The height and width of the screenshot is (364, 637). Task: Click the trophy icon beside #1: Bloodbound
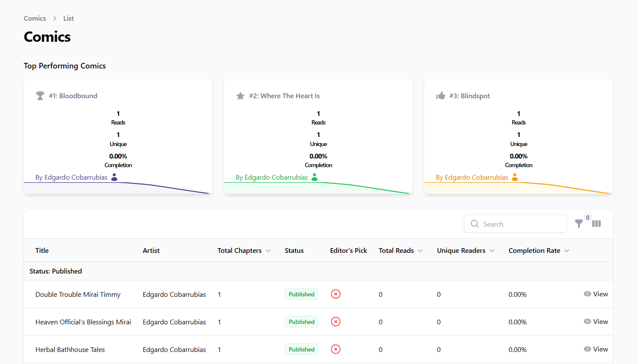[x=40, y=96]
